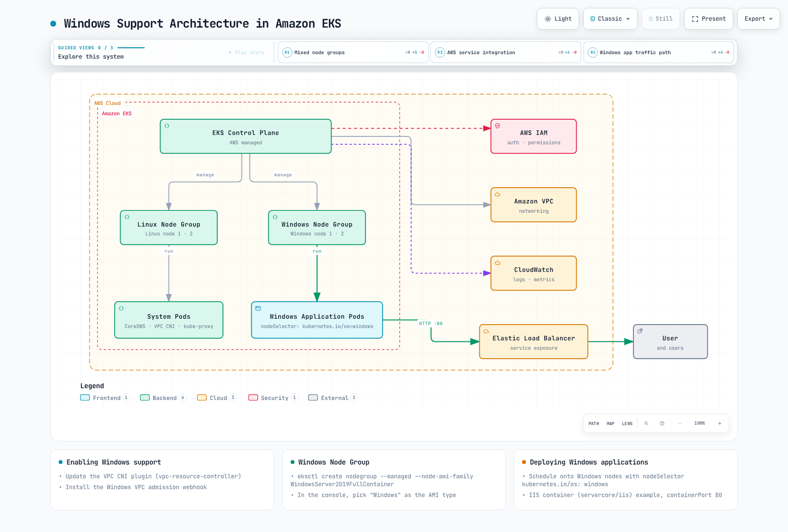This screenshot has width=788, height=532.
Task: Click the window icon on Windows Application Pods
Action: coord(258,308)
